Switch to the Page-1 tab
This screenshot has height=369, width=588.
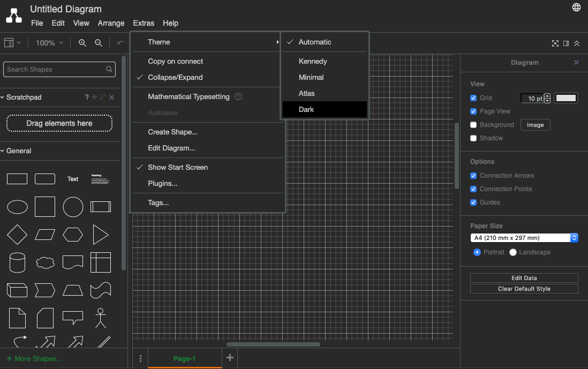coord(185,358)
